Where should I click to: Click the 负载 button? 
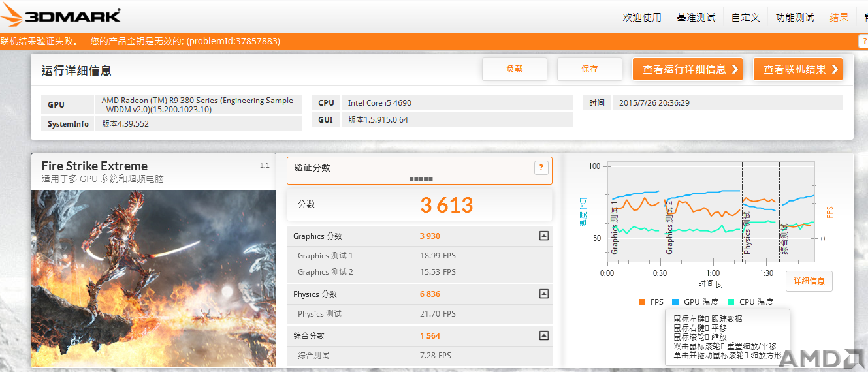click(515, 69)
